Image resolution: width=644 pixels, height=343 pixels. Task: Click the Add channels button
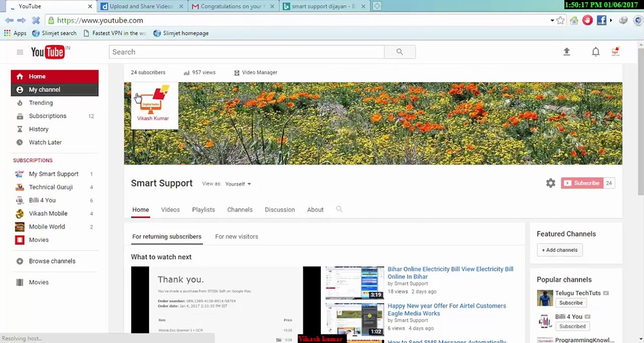560,250
